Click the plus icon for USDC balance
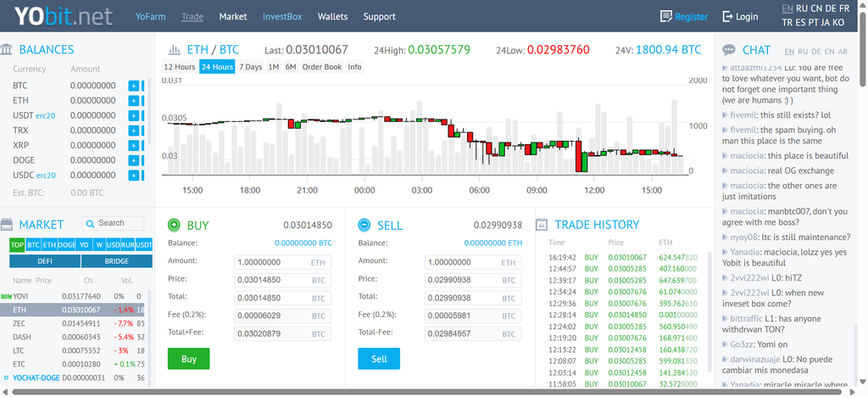The width and height of the screenshot is (868, 397). tap(133, 176)
